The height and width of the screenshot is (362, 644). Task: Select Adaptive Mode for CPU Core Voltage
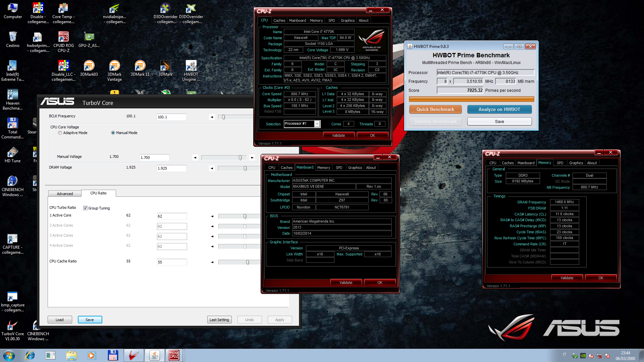tap(60, 133)
